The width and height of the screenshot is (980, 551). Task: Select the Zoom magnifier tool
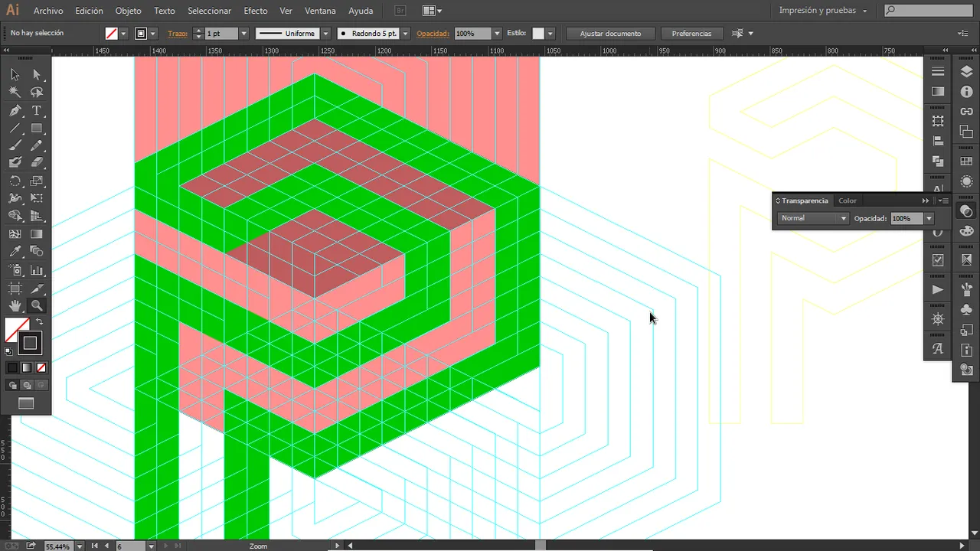click(x=37, y=305)
